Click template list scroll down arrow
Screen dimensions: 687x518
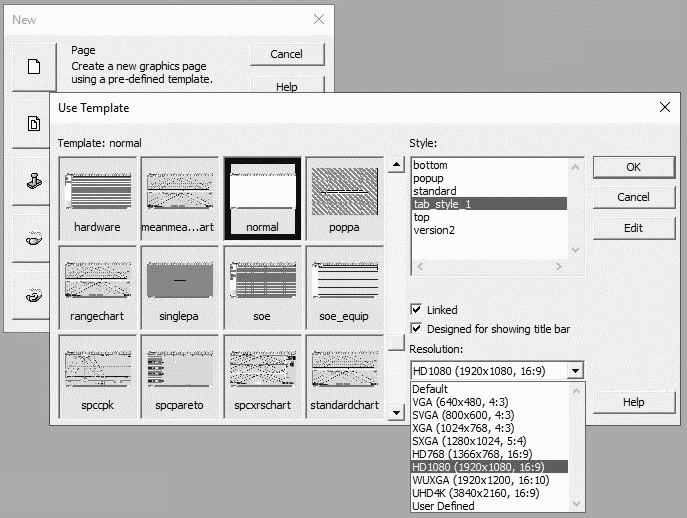396,412
